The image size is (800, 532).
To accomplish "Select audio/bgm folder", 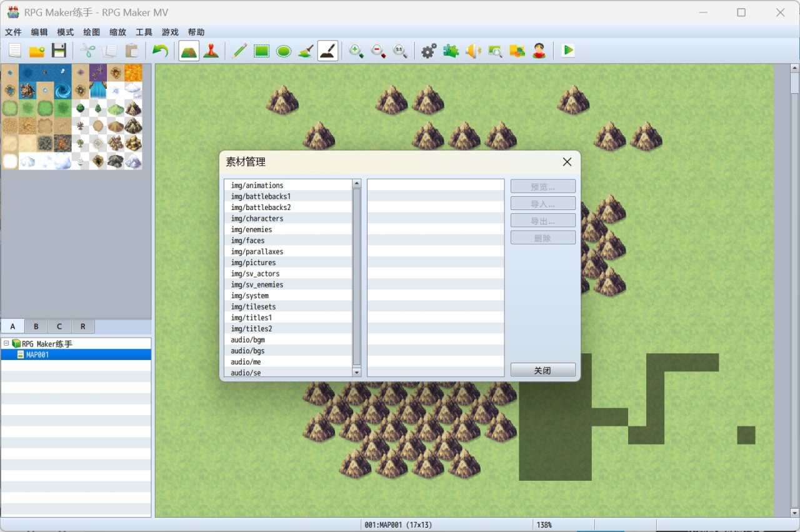I will [288, 339].
